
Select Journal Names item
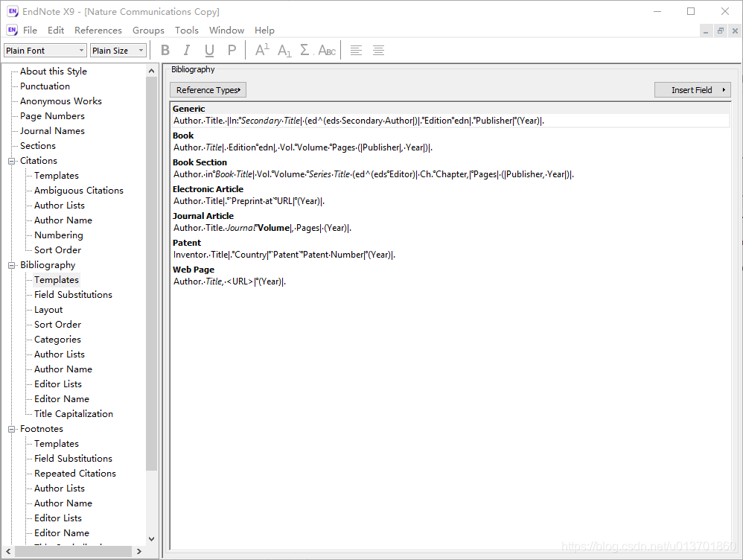click(52, 131)
